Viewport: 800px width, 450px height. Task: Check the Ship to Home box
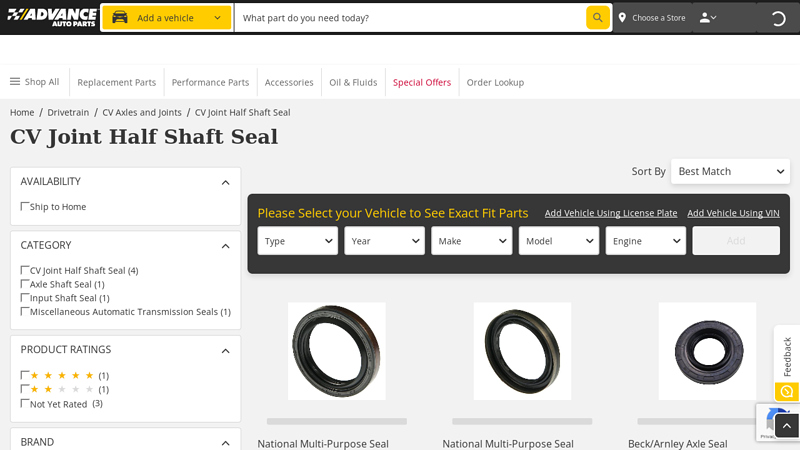[24, 206]
